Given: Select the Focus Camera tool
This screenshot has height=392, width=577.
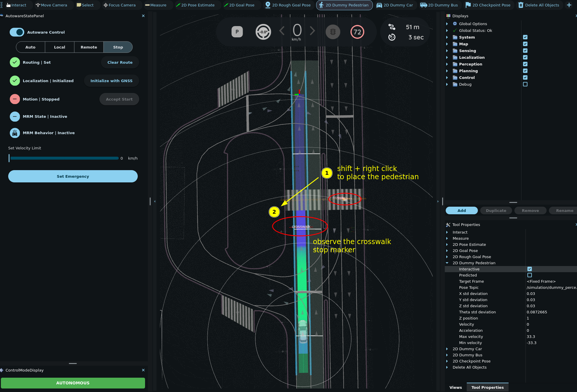Looking at the screenshot, I should 119,5.
